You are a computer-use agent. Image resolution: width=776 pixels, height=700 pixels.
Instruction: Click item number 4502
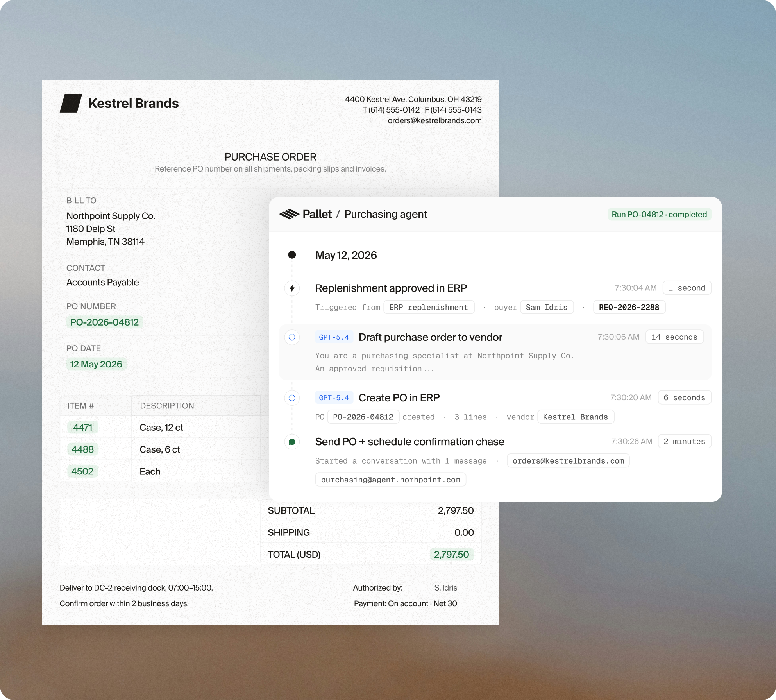82,471
